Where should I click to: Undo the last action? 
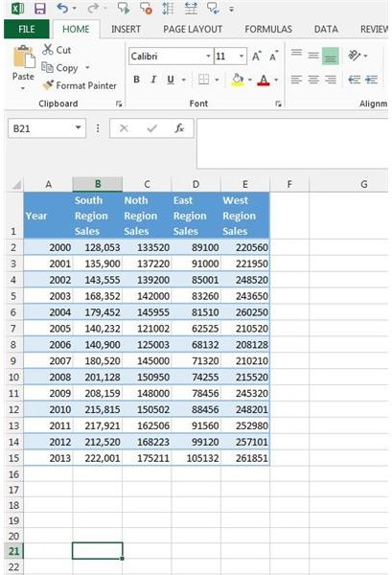(62, 8)
